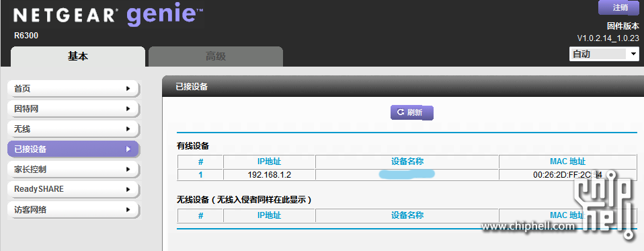This screenshot has width=644, height=251.
Task: Click the arrow icon on 无线 menu item
Action: 128,129
